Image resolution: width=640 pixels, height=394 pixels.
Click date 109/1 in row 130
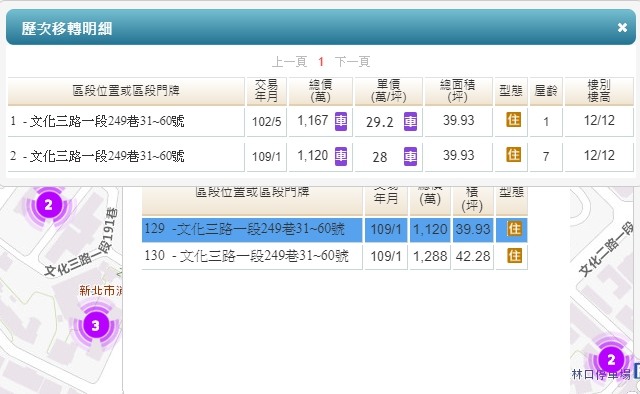(386, 256)
